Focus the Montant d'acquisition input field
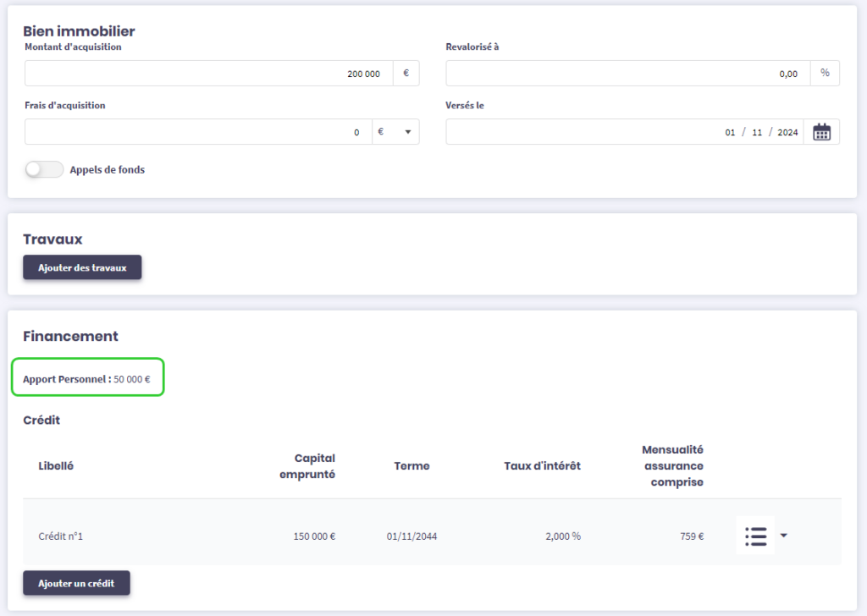This screenshot has height=616, width=867. (208, 74)
